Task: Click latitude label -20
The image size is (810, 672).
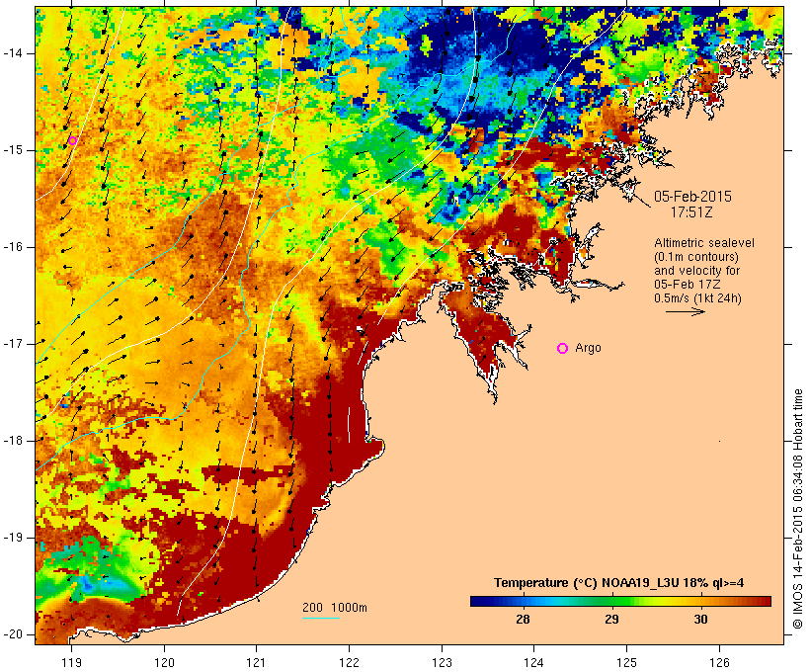Action: coord(13,634)
